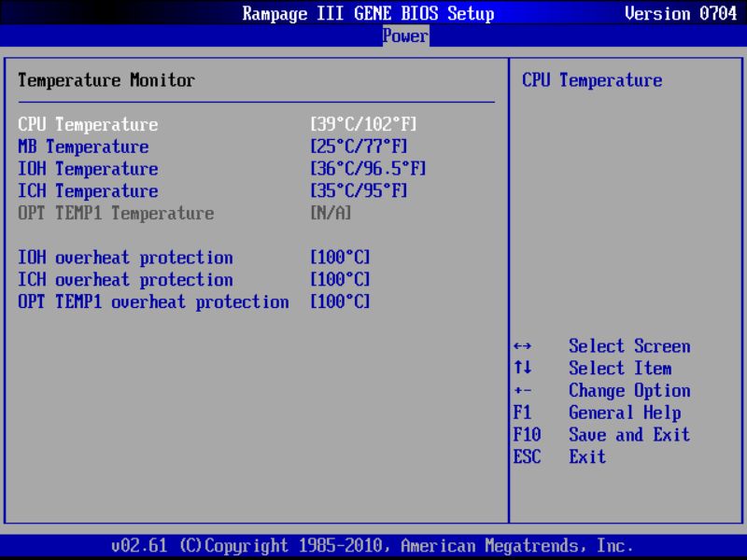Image resolution: width=747 pixels, height=560 pixels.
Task: Click the Select Item help text
Action: (620, 368)
